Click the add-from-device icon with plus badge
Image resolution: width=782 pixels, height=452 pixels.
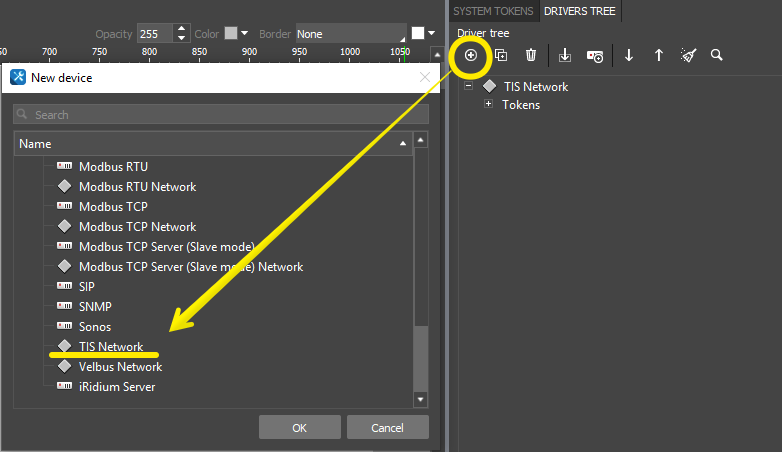595,56
